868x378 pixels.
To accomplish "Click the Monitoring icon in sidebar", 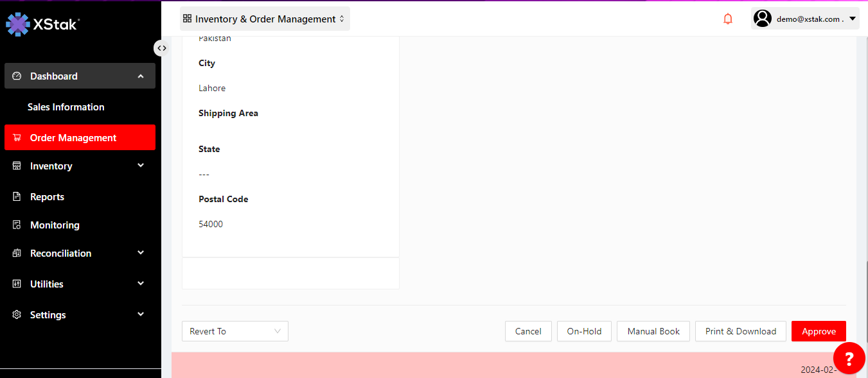I will click(x=17, y=225).
